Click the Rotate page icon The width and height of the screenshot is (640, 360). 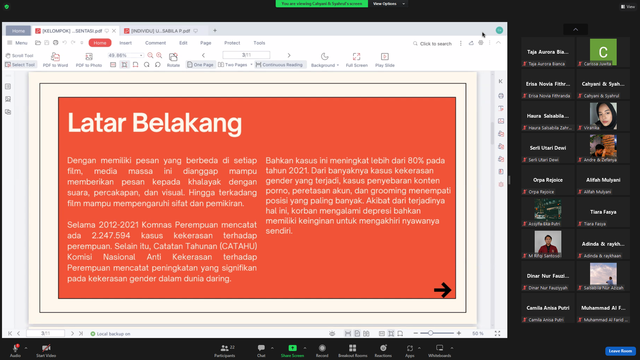(x=173, y=60)
